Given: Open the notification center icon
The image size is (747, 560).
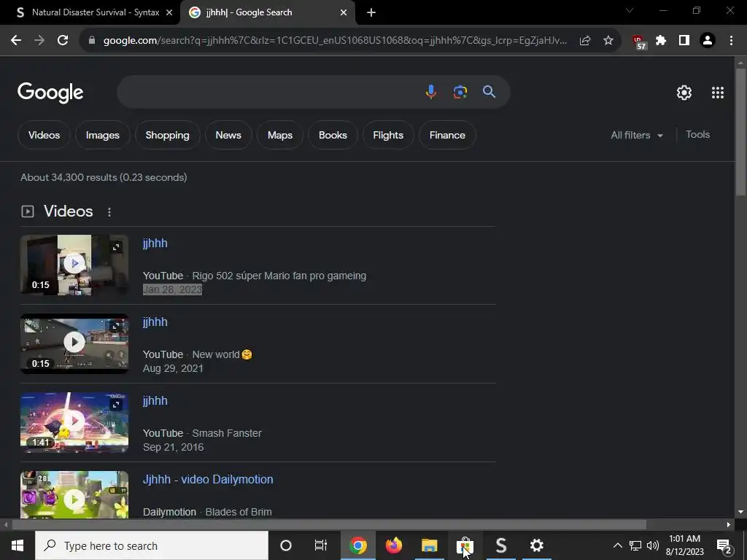Looking at the screenshot, I should pos(724,545).
